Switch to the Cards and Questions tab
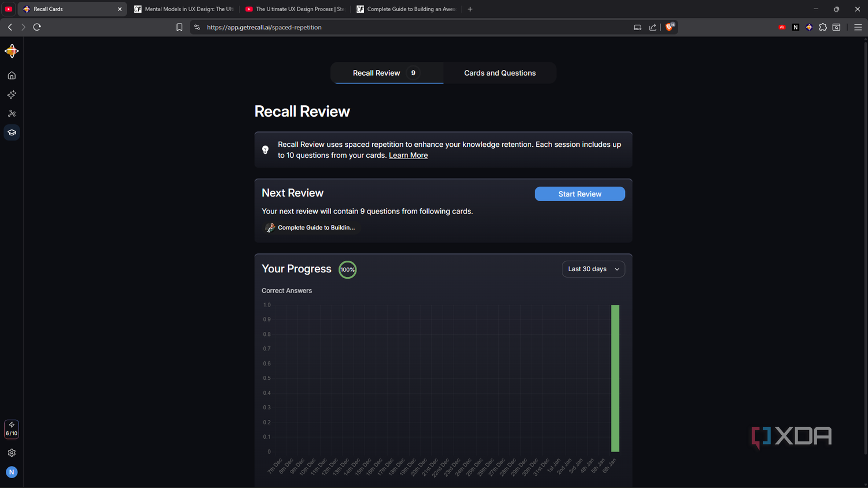 (500, 73)
